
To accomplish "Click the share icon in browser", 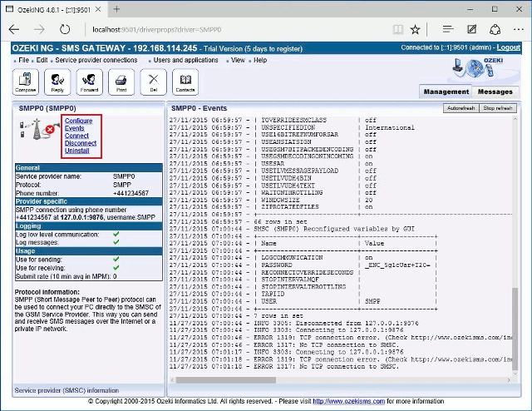I will 495,30.
